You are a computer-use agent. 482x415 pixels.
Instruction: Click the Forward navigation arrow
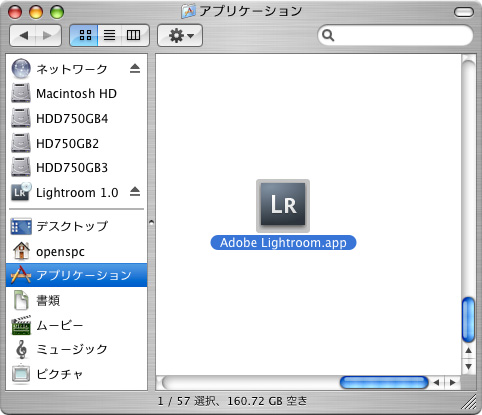pyautogui.click(x=48, y=35)
